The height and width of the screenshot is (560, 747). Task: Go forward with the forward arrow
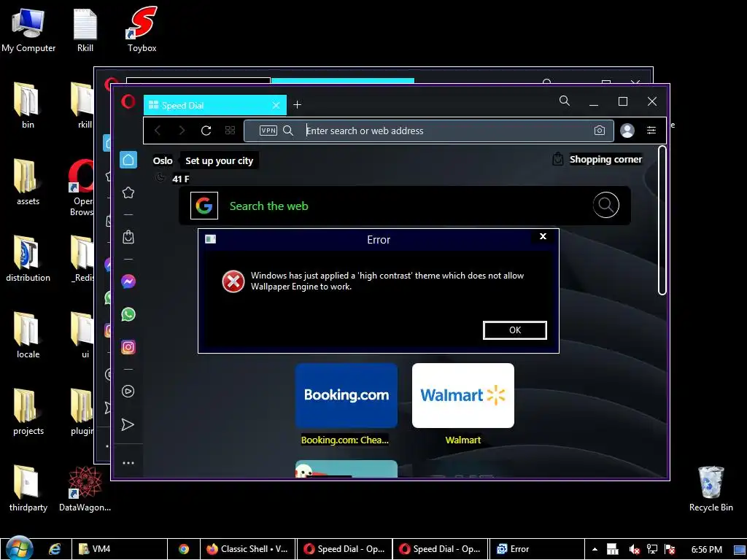(x=182, y=131)
